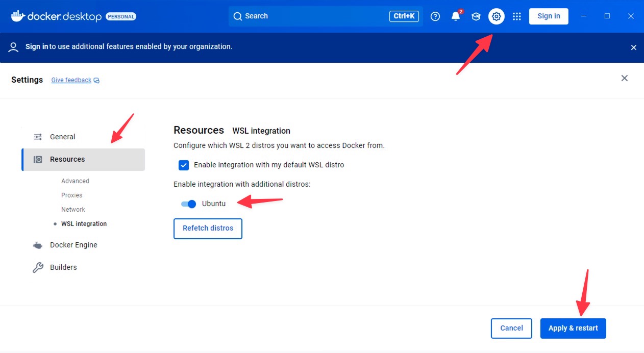
Task: Click the Docker Desktop whale logo
Action: pos(18,16)
